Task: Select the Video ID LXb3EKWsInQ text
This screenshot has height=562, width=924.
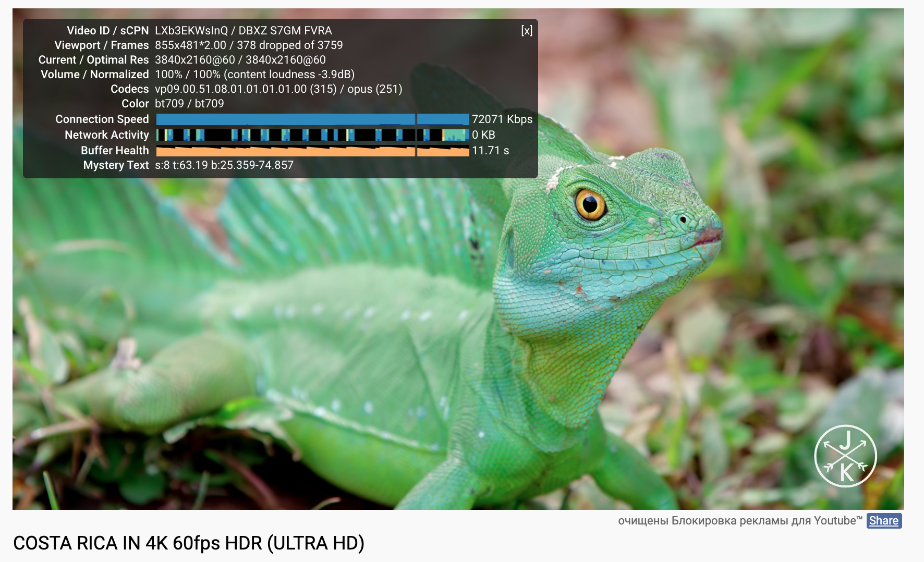Action: click(x=192, y=30)
